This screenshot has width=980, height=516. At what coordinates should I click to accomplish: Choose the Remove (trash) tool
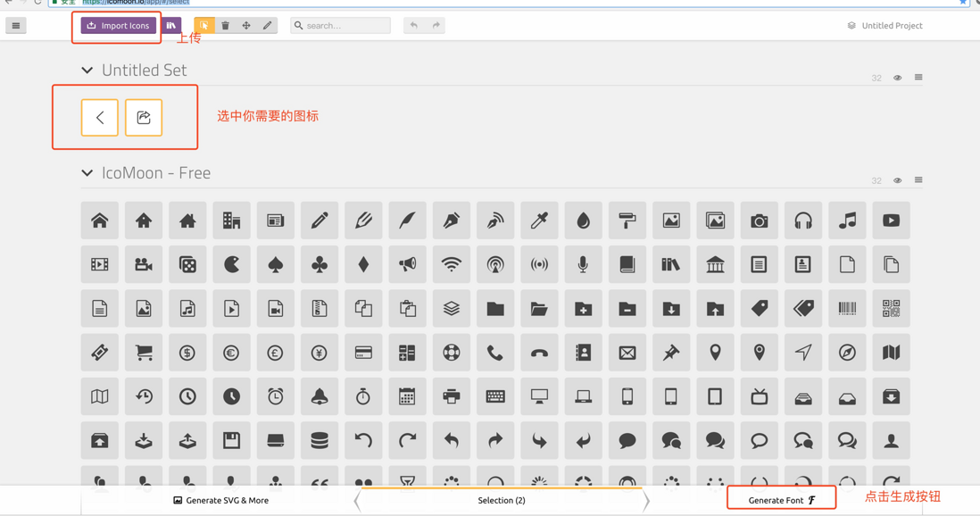(226, 26)
